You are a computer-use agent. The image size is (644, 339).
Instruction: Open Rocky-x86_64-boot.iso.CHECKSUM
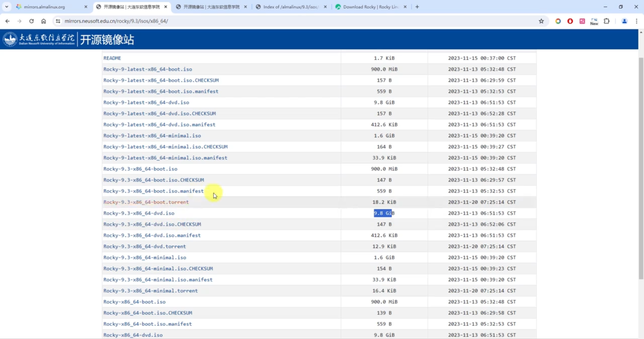[148, 313]
